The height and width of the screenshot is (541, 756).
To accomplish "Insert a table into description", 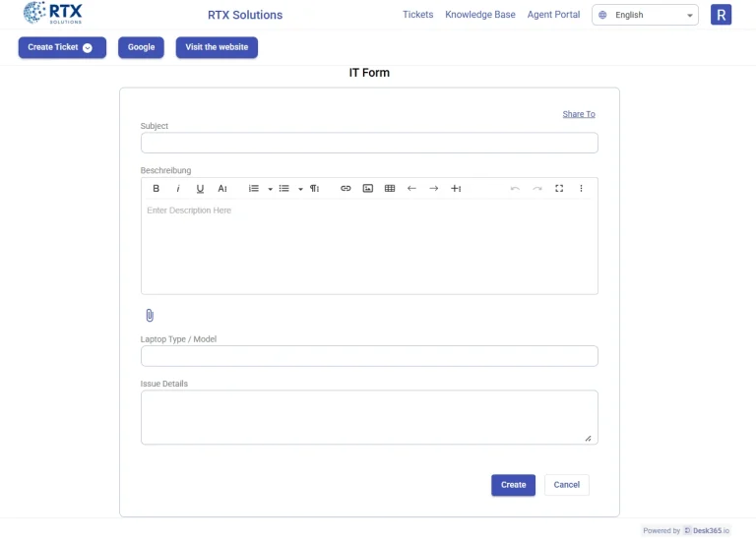I will (390, 188).
